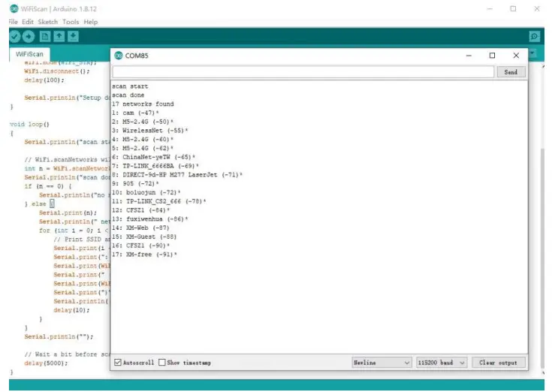552x392 pixels.
Task: Create a new sketch via toolbar icon
Action: pos(45,36)
